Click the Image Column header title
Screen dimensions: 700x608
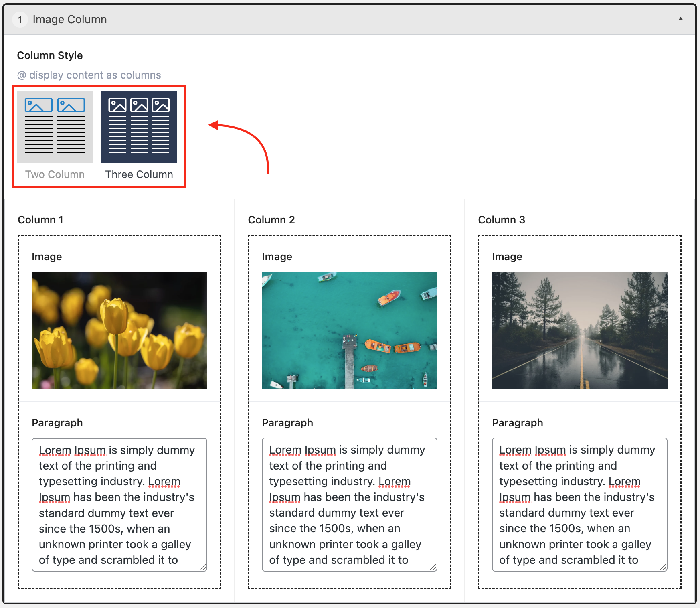(70, 19)
